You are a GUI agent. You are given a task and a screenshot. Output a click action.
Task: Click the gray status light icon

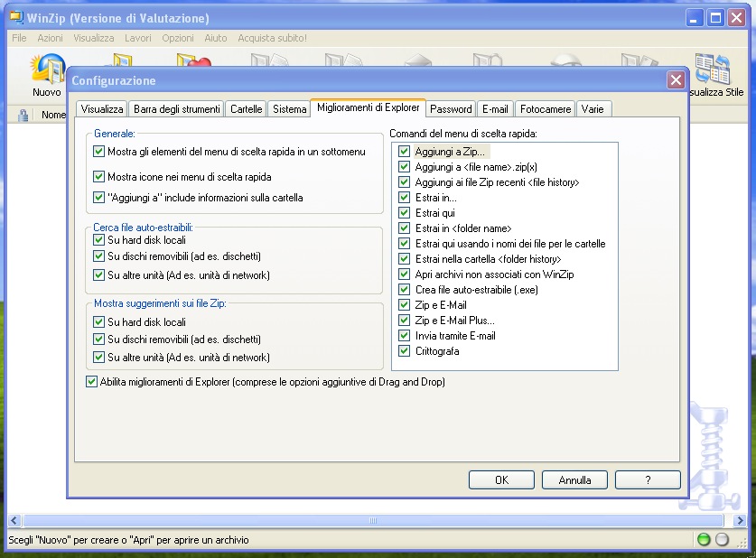click(x=722, y=540)
